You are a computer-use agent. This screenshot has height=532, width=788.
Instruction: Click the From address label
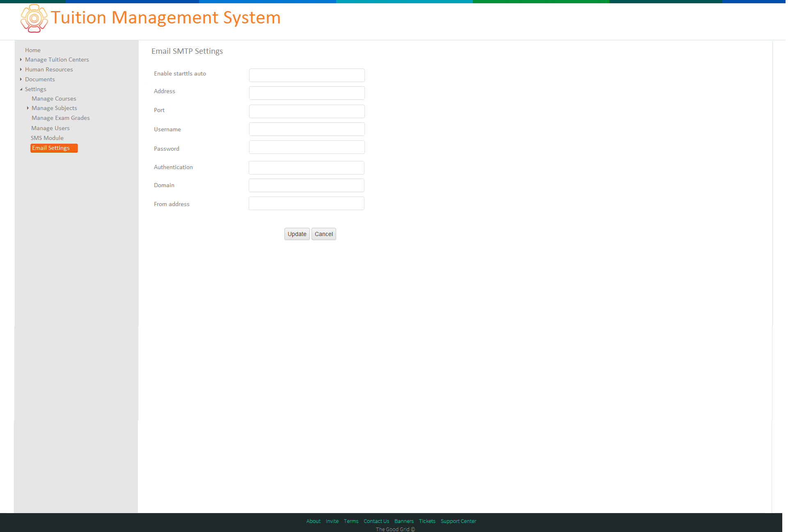tap(172, 204)
